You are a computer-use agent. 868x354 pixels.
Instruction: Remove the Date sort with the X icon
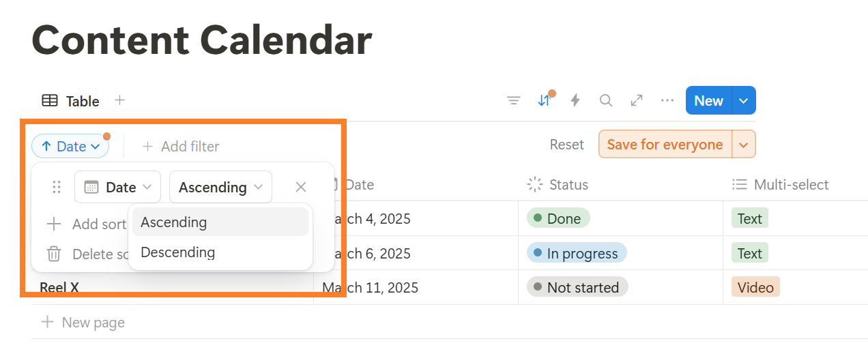[301, 187]
